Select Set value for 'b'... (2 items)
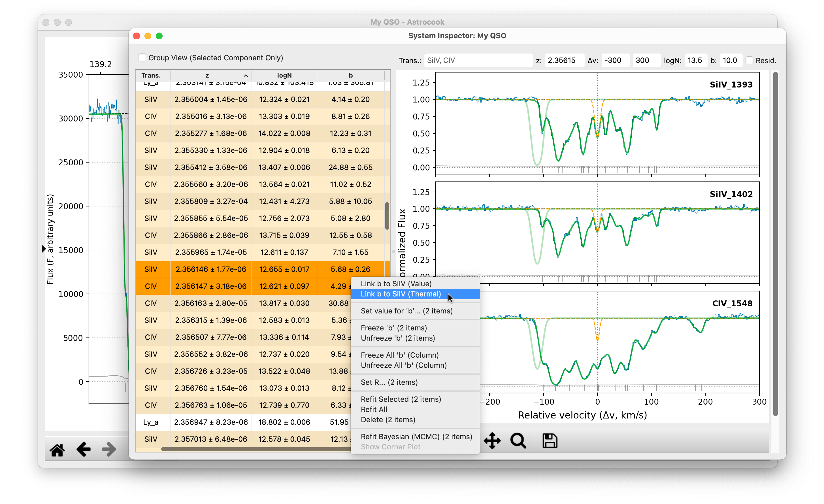The width and height of the screenshot is (824, 504). pyautogui.click(x=415, y=311)
